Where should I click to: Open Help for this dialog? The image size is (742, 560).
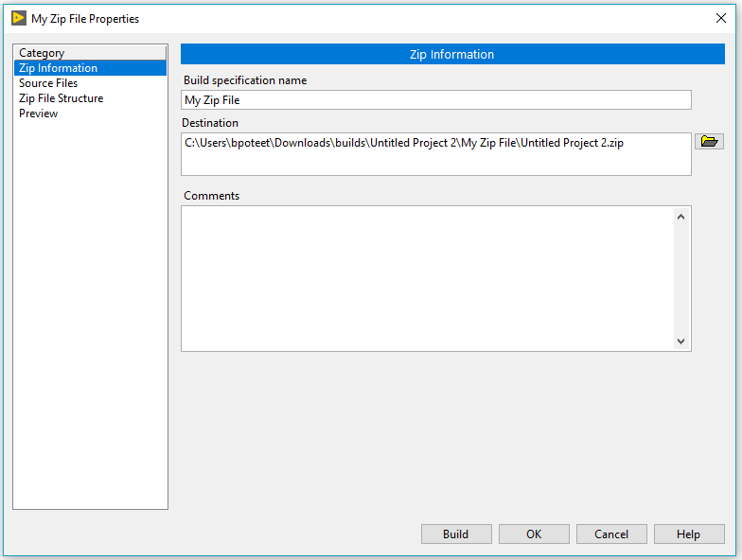click(688, 534)
